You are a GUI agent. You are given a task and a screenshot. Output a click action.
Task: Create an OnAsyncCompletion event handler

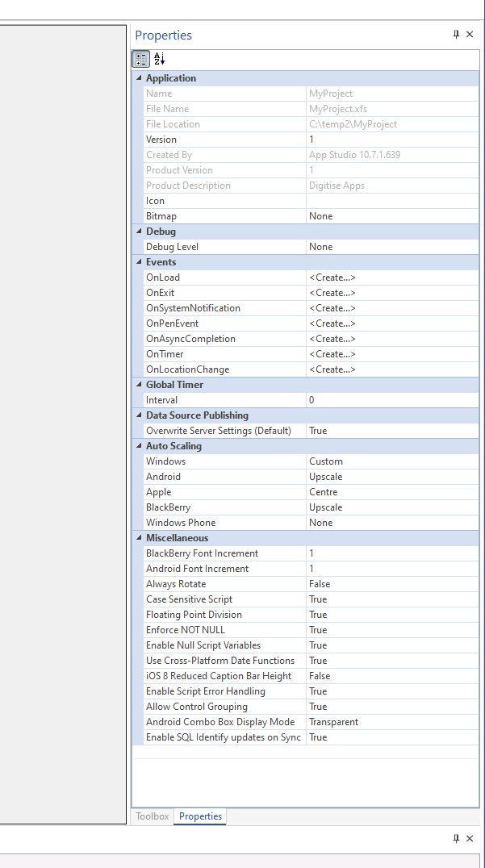click(392, 339)
